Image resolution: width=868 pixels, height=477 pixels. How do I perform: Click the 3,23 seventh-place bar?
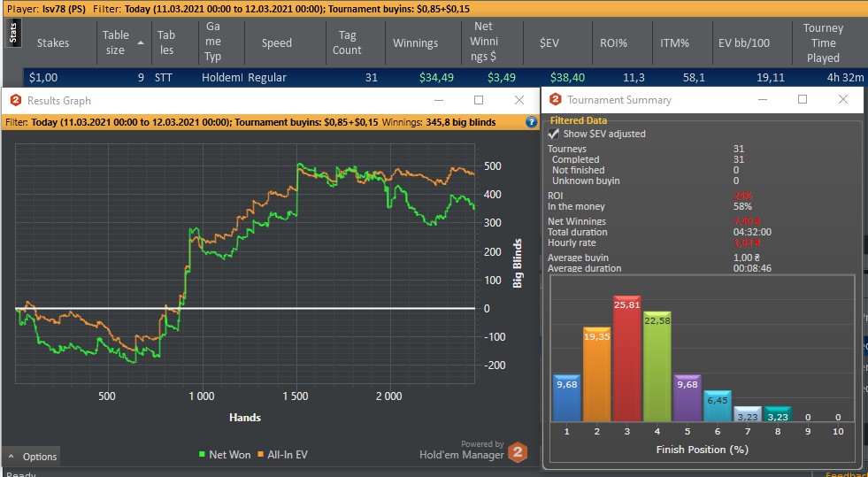[748, 414]
